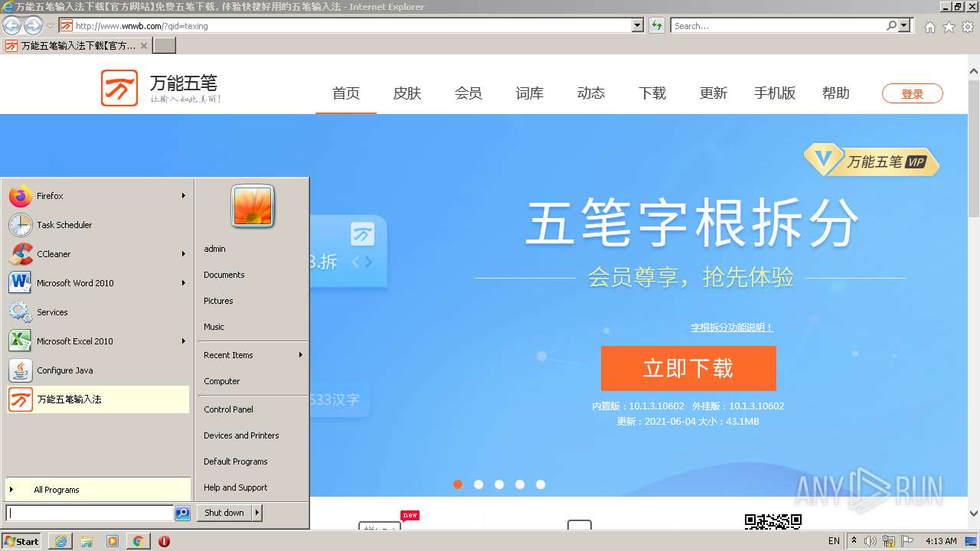980x551 pixels.
Task: Click the Start button
Action: point(21,541)
